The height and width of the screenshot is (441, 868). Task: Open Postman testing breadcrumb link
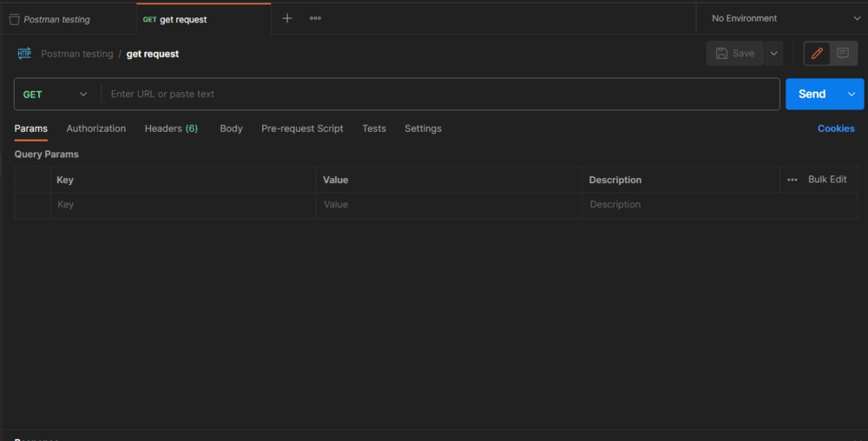pyautogui.click(x=77, y=54)
